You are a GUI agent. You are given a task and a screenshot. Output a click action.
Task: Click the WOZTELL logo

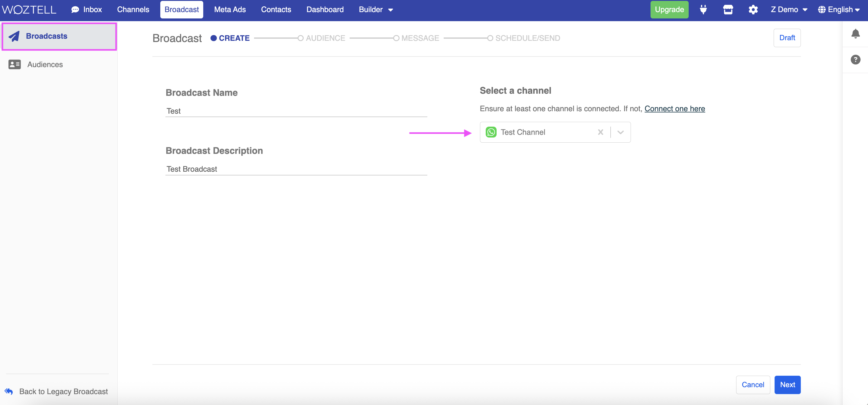(29, 9)
